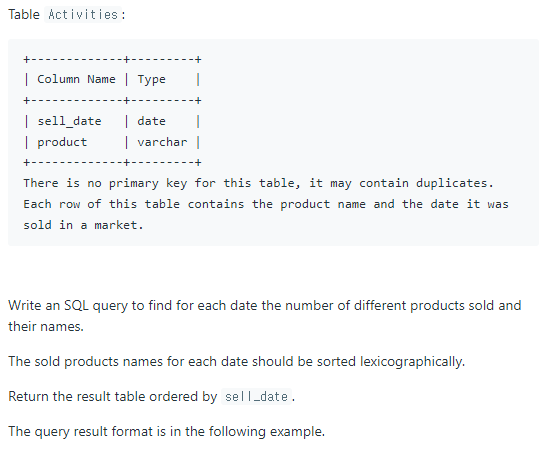The image size is (550, 466).
Task: Click the top border of the schema table
Action: [112, 59]
